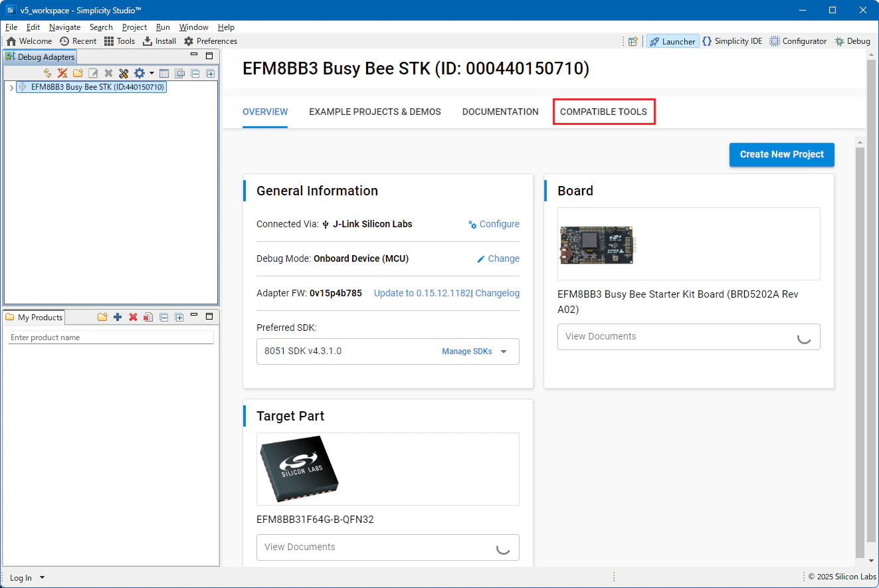Click the inner overview vertical scrollbar
The image size is (879, 588).
pos(860,352)
